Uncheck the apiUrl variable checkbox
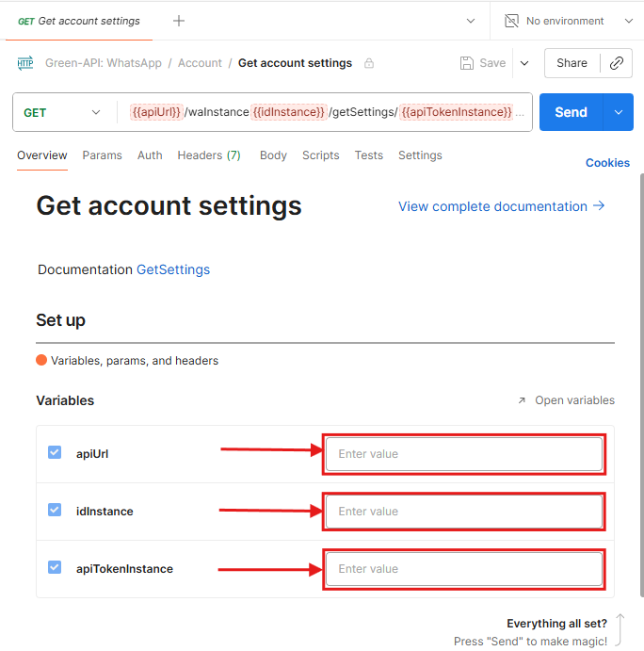Viewport: 644px width, 651px height. (x=55, y=453)
